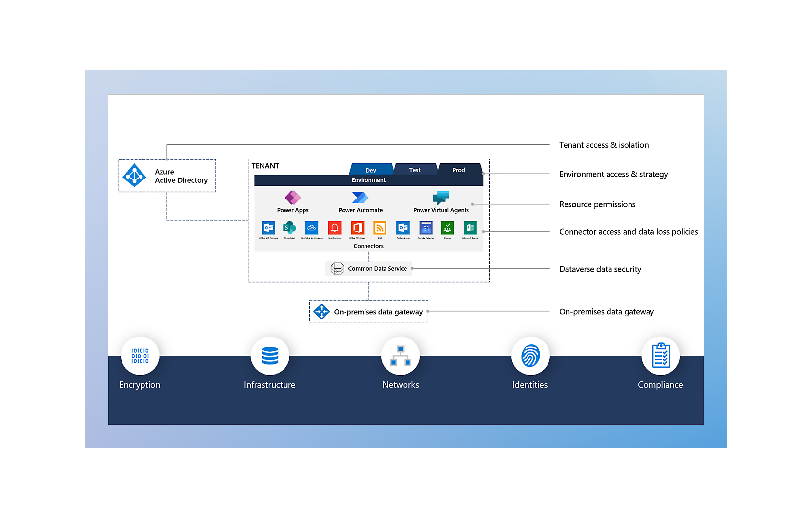This screenshot has height=518, width=812.
Task: Click the Notifications bell connector icon
Action: pyautogui.click(x=335, y=228)
